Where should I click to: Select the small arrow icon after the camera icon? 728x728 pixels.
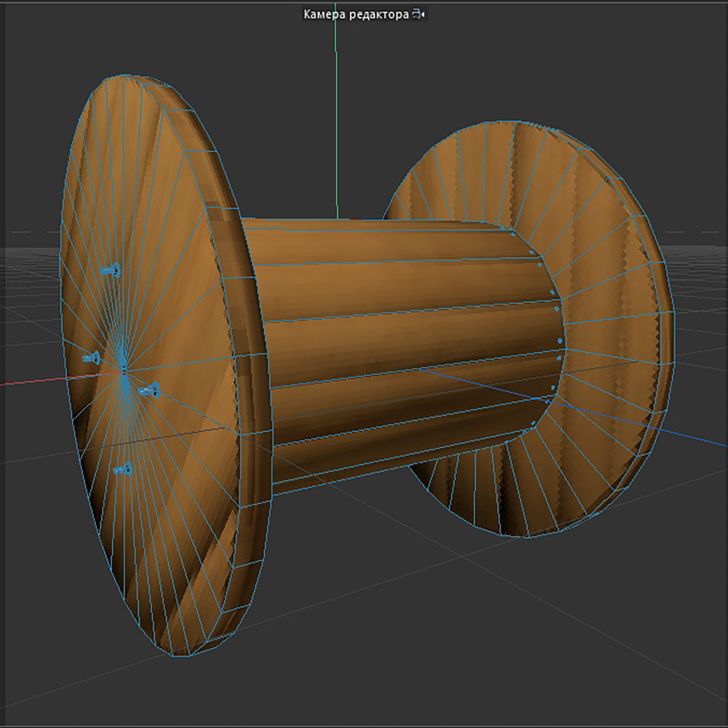point(423,15)
